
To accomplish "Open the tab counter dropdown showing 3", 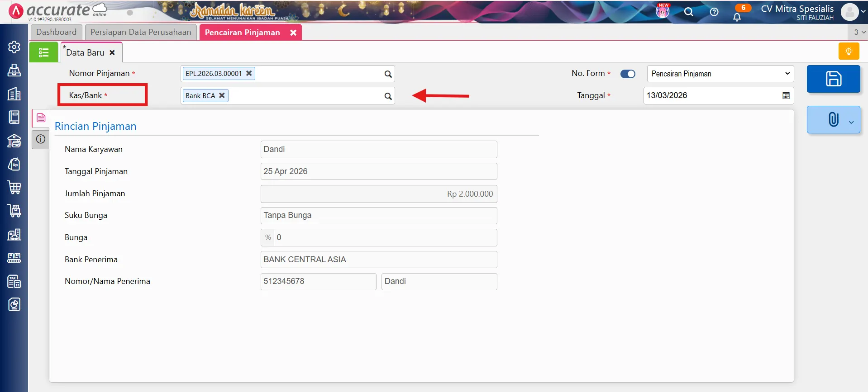I will pos(859,32).
